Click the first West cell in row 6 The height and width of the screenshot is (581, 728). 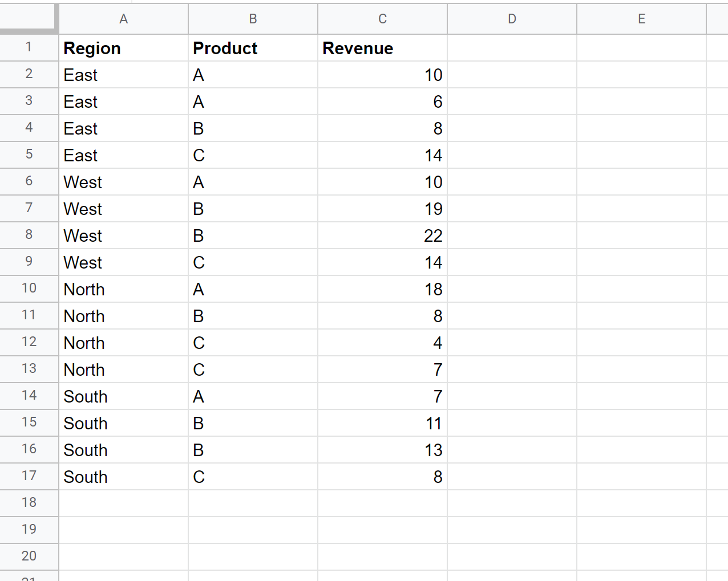point(123,182)
